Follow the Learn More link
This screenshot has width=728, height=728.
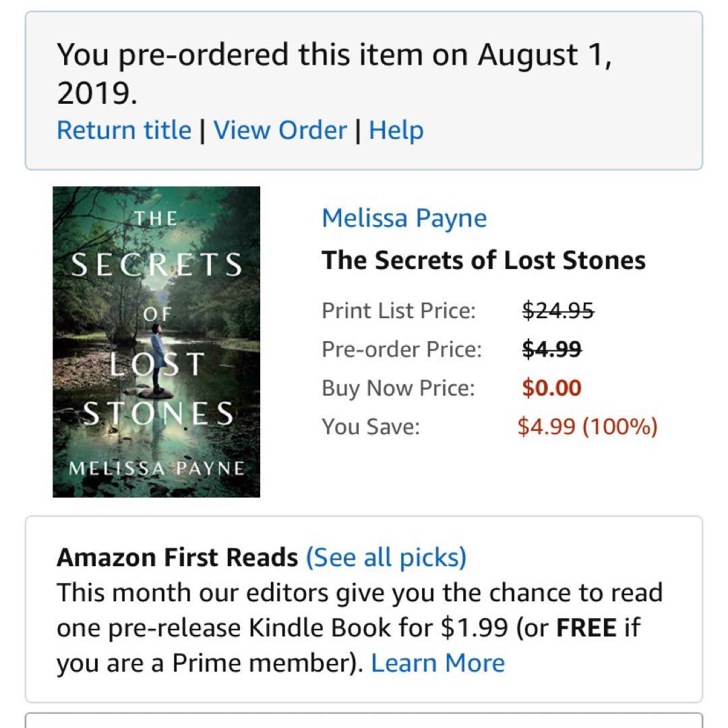pos(437,663)
